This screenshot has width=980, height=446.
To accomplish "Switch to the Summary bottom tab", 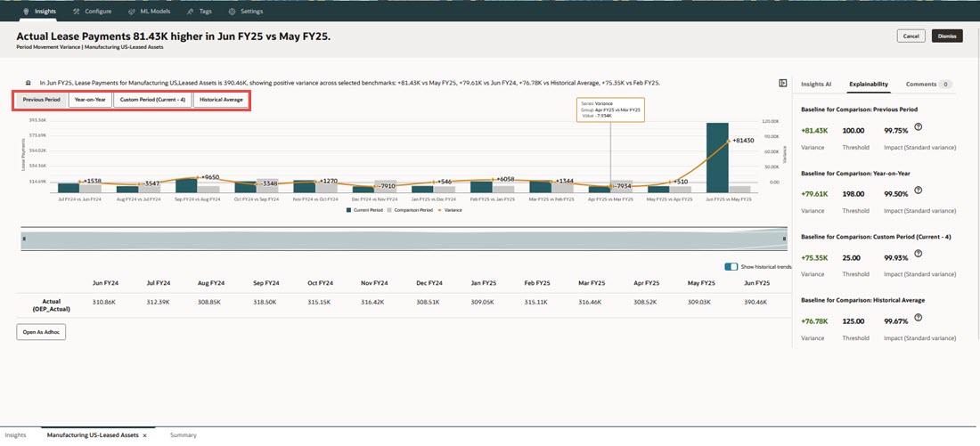I will tap(184, 435).
